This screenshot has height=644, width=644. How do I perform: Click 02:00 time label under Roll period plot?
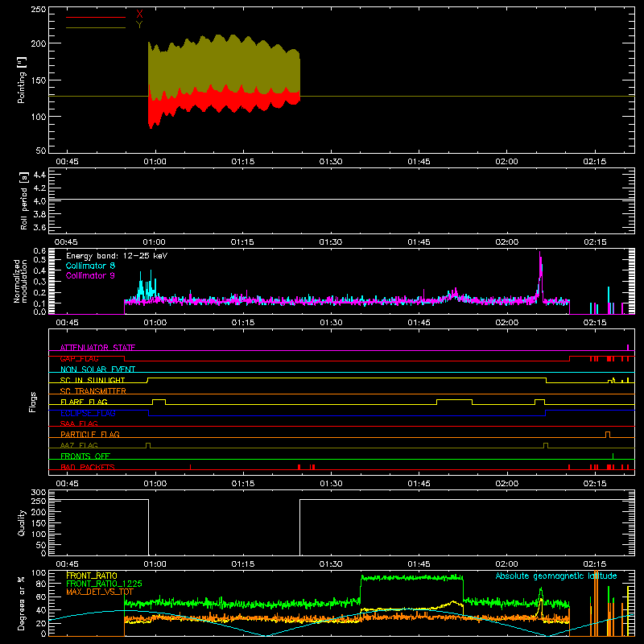[507, 242]
